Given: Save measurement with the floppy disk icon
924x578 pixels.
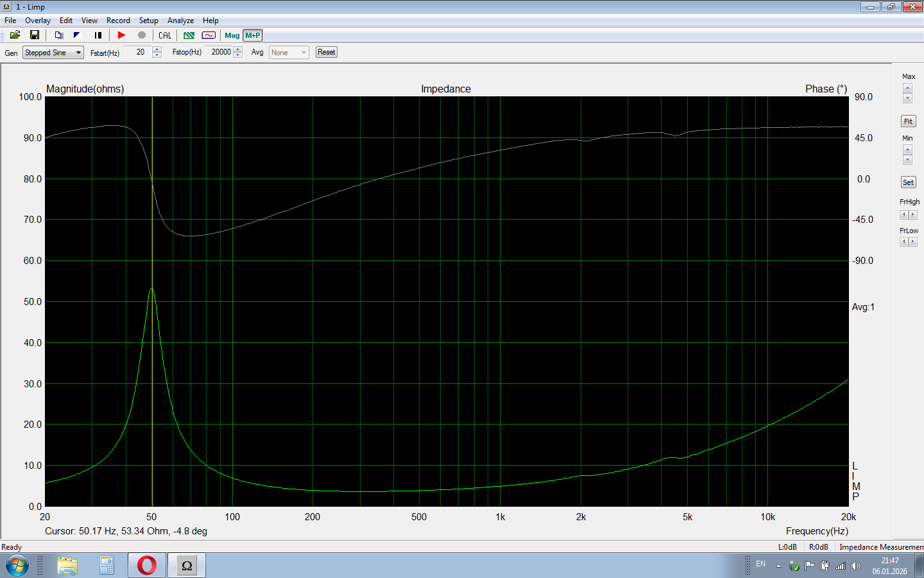Looking at the screenshot, I should [x=35, y=35].
